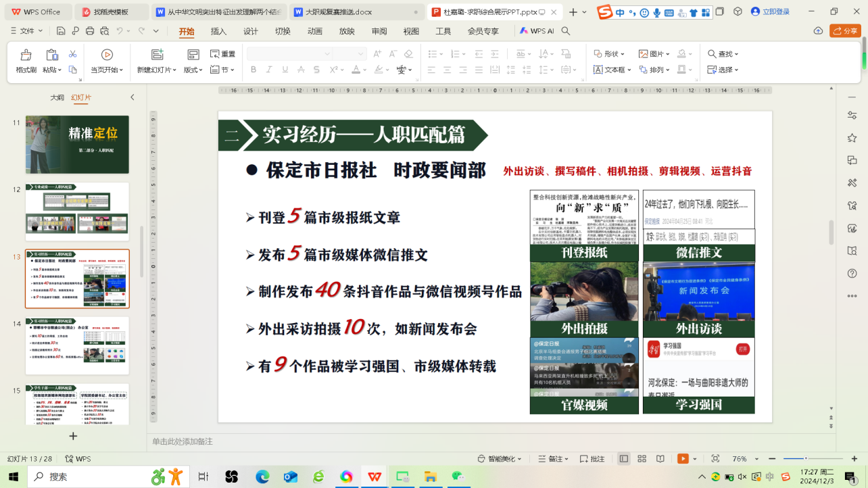Open the 插入 ribbon tab

coord(218,31)
